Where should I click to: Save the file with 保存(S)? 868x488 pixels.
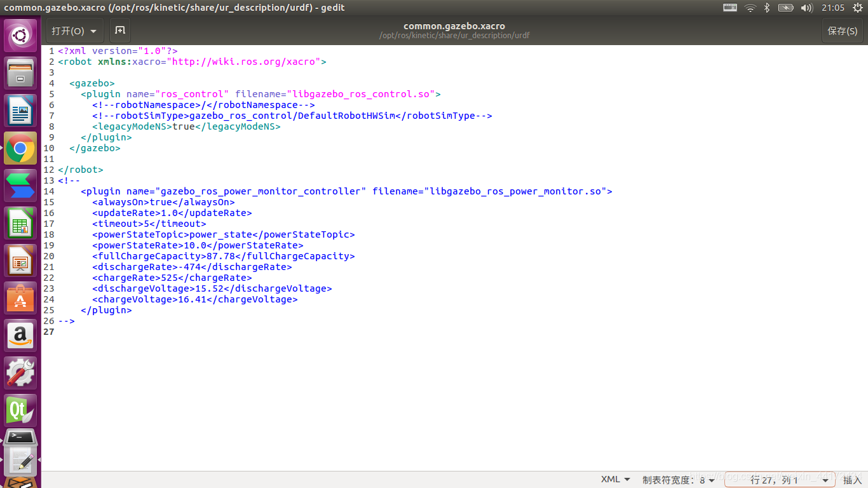pos(843,30)
